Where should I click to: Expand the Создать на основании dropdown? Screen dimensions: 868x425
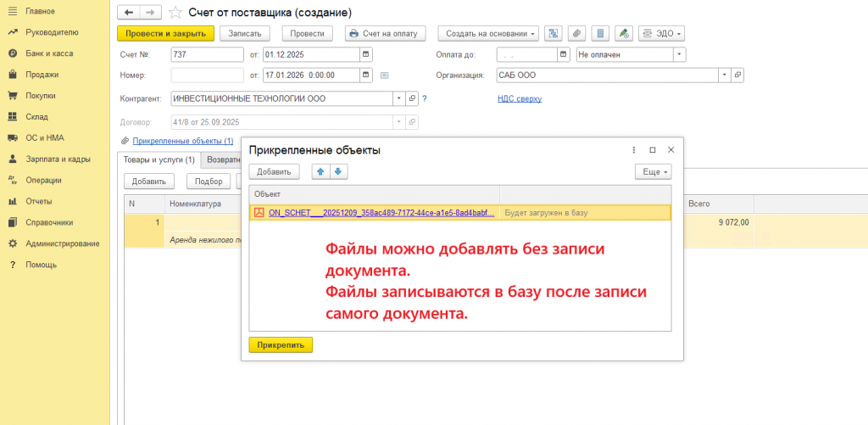pyautogui.click(x=488, y=34)
